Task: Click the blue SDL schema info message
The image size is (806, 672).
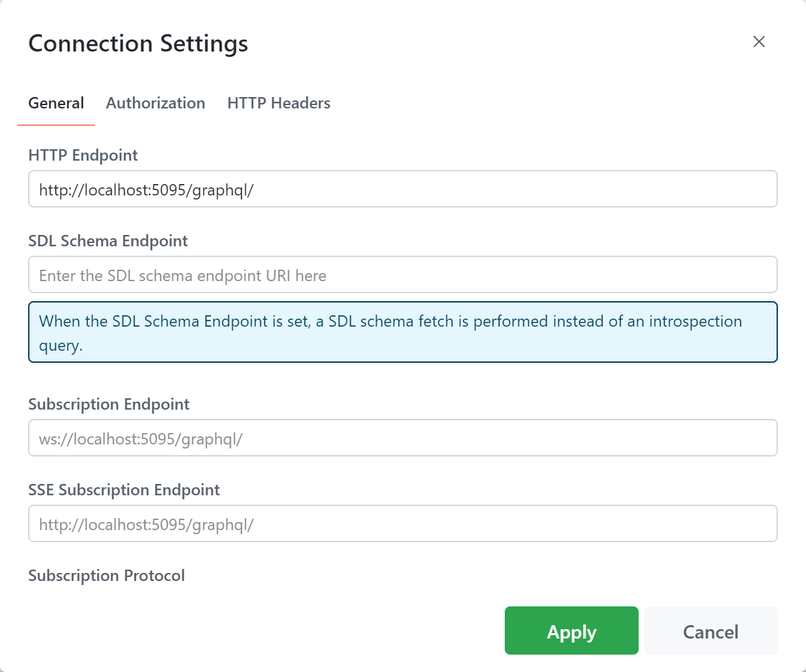Action: [402, 332]
